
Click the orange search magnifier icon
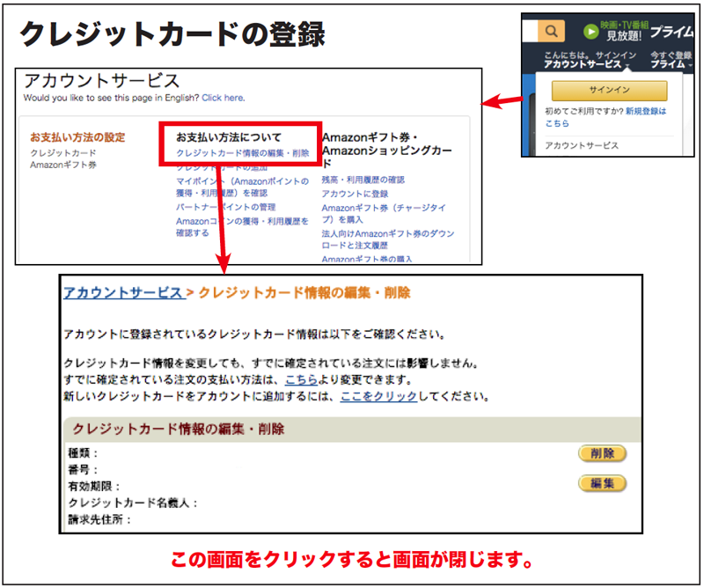[551, 31]
